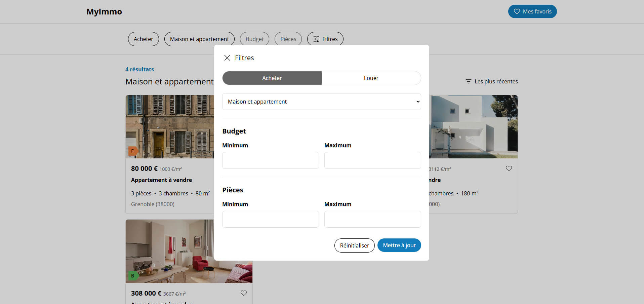644x304 pixels.
Task: Close the Filtres dialog with the X icon
Action: point(227,58)
